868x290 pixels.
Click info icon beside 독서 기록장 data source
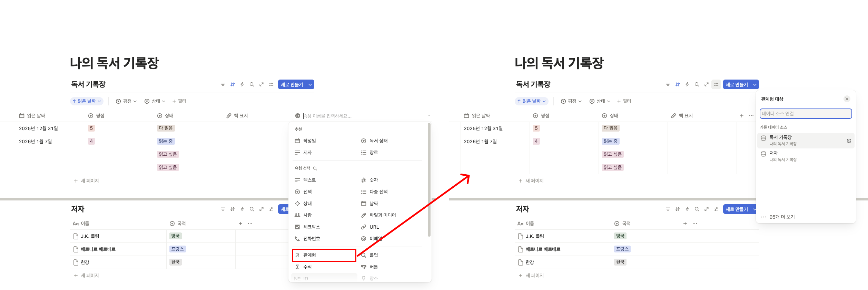point(849,141)
